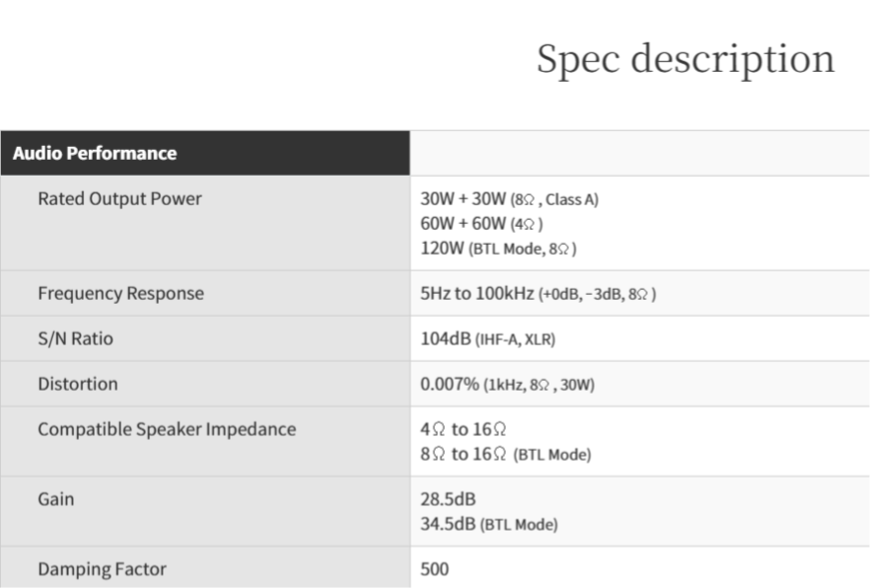Click the Spec description heading
This screenshot has height=588, width=870.
[x=685, y=59]
